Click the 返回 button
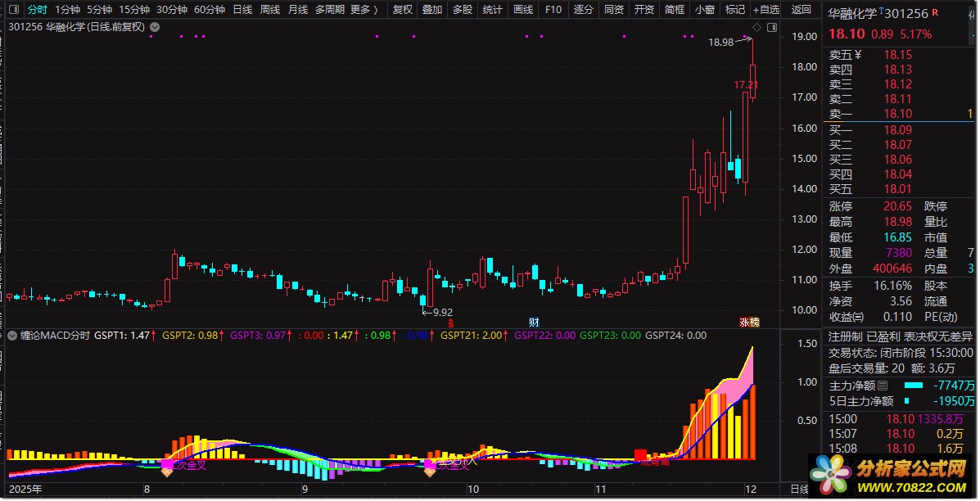 (x=801, y=9)
